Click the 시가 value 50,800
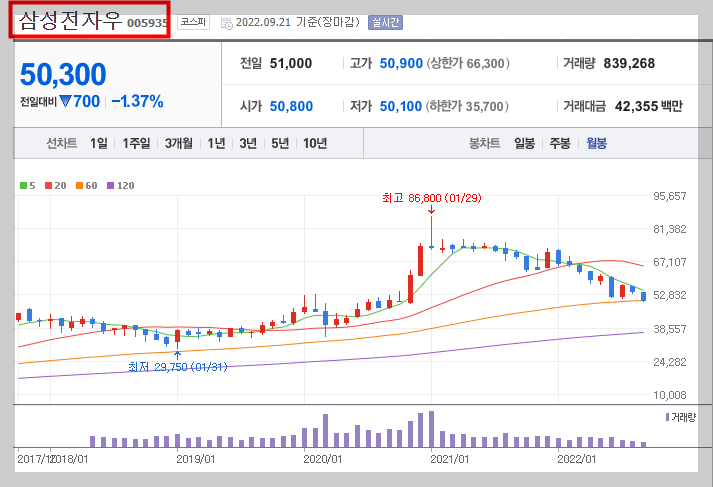The height and width of the screenshot is (487, 713). 291,106
